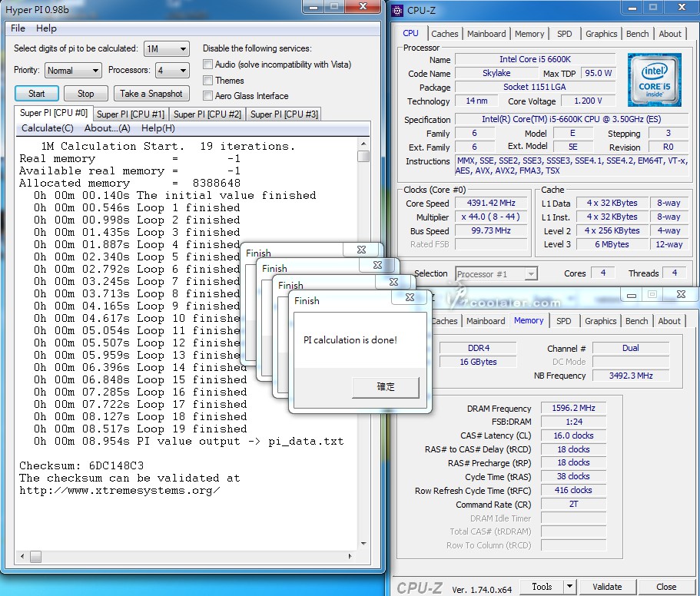Click the horizontal scroll left arrow
Screen dimensions: 700x596
pyautogui.click(x=22, y=556)
